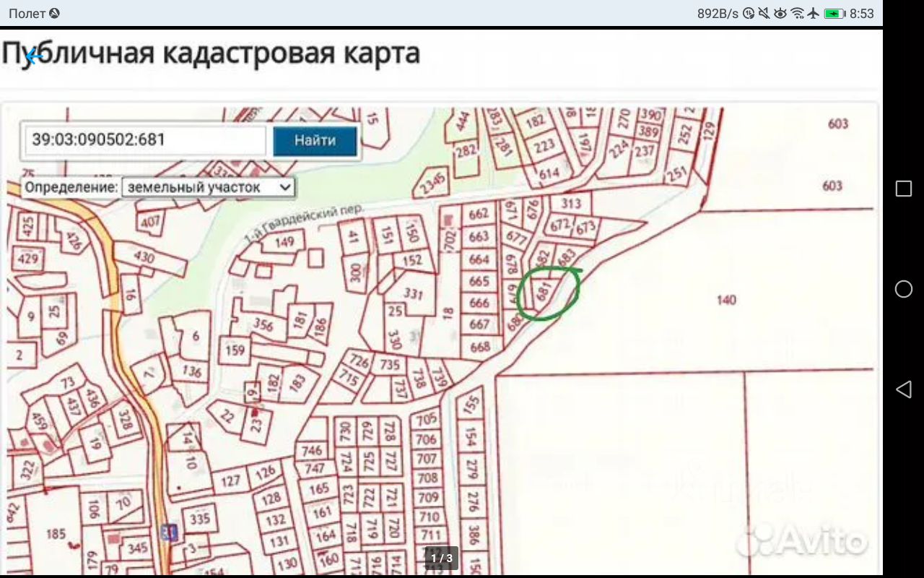924x578 pixels.
Task: Tap the Wi-Fi icon in status bar
Action: (797, 13)
